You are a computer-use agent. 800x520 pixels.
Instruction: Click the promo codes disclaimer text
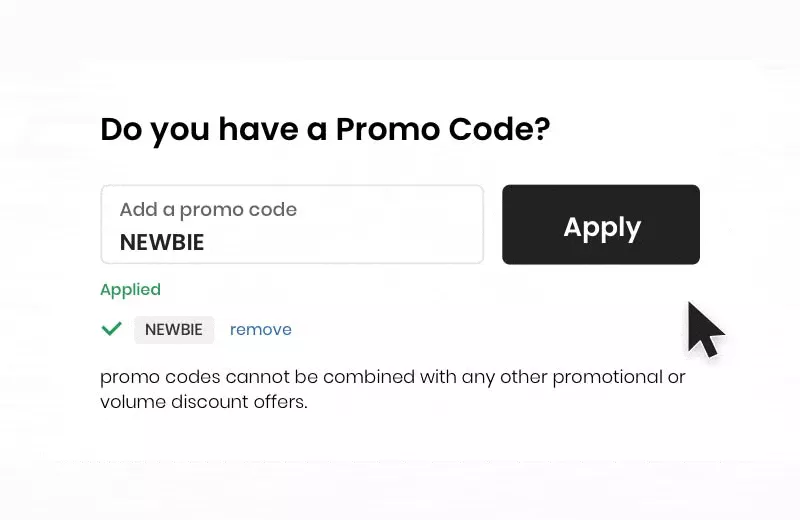(393, 389)
